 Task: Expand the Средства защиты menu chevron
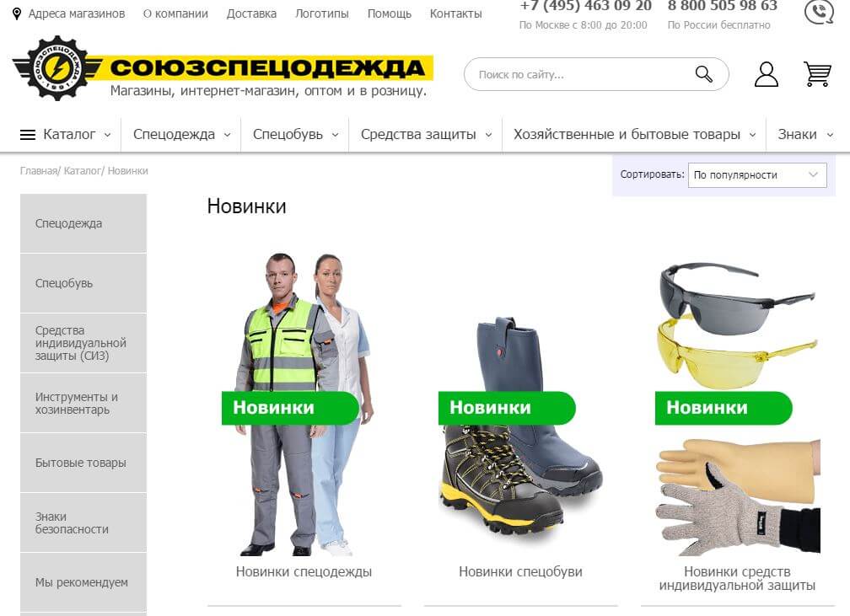[488, 135]
